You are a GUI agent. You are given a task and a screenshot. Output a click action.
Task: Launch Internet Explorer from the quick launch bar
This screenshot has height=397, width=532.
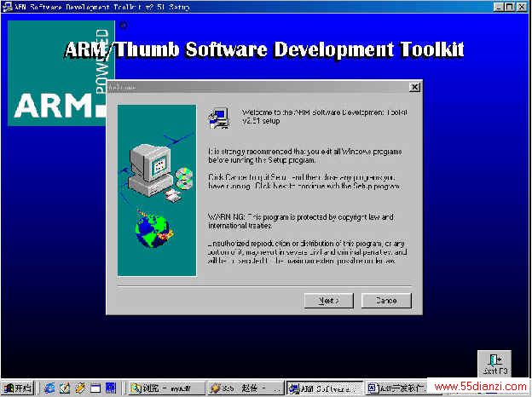[49, 388]
